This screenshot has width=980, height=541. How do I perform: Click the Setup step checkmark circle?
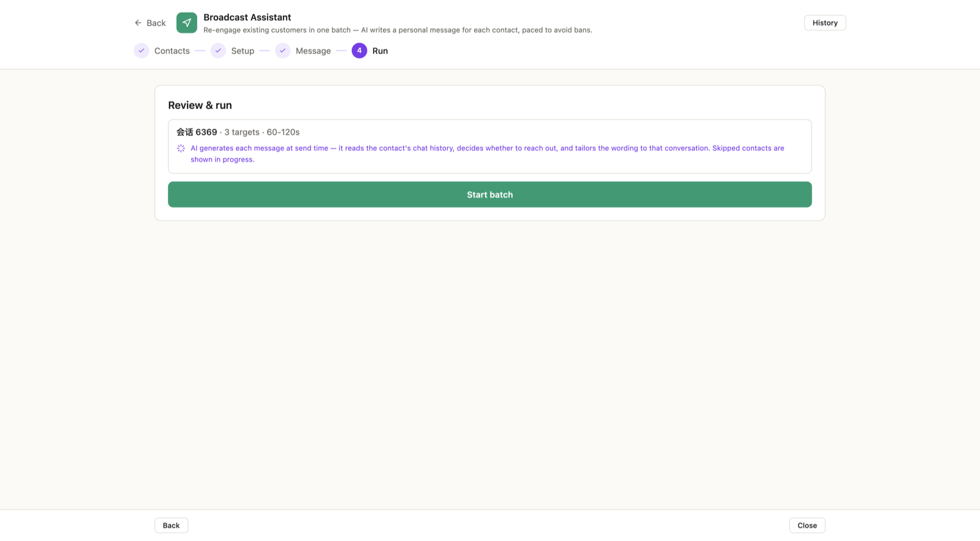[218, 51]
